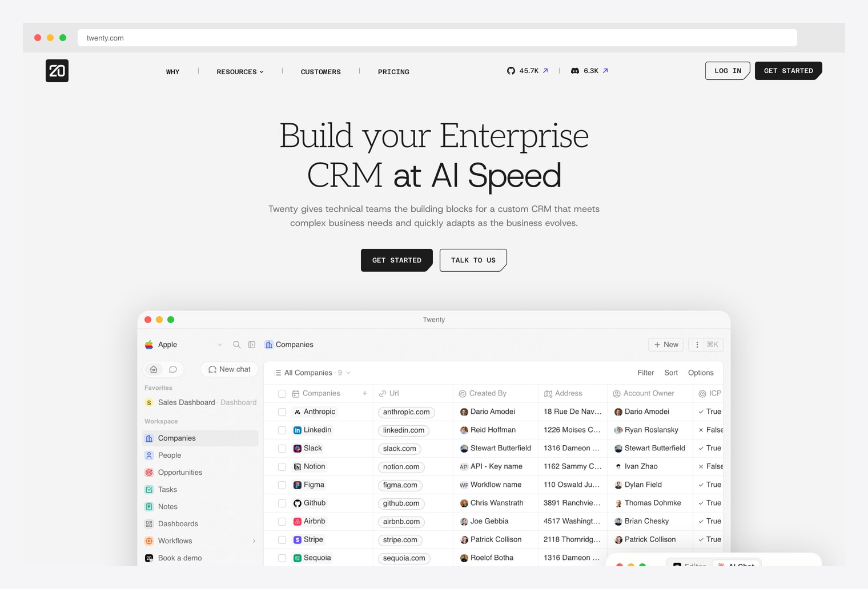This screenshot has width=868, height=589.
Task: Click the Thomas Dohmke account owner cell
Action: 650,503
